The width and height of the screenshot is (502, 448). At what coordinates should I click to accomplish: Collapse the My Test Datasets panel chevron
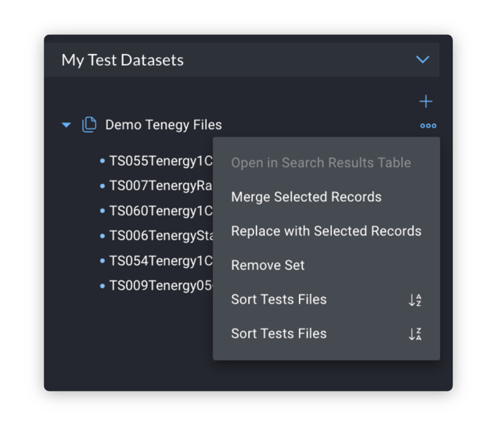click(422, 60)
